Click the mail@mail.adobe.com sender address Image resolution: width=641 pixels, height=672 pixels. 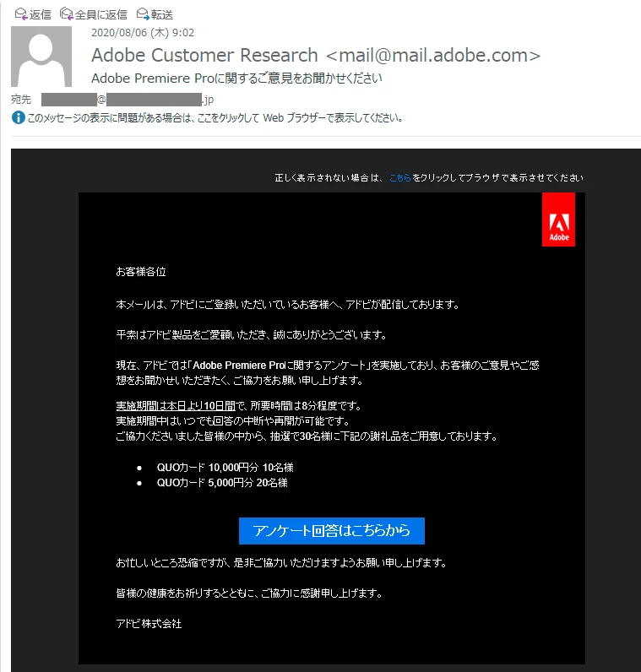coord(433,55)
